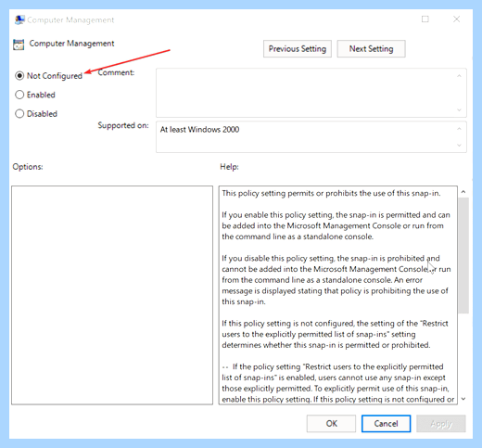Click the 'At least Windows 2000' text
Screen dimensions: 482x448
(199, 130)
